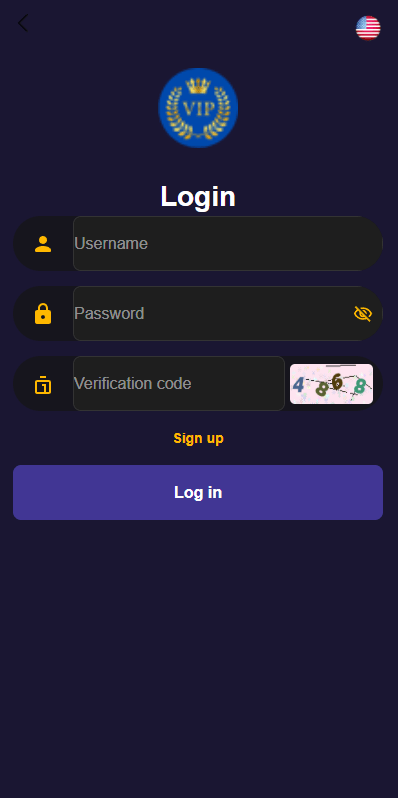Viewport: 398px width, 798px height.
Task: Focus the Username input field
Action: [227, 243]
